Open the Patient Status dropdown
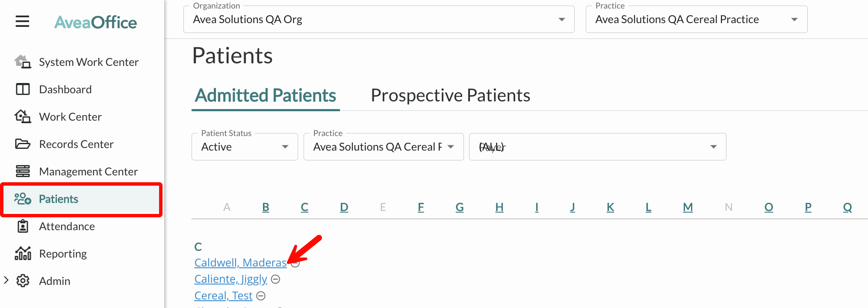The height and width of the screenshot is (308, 868). [x=245, y=147]
